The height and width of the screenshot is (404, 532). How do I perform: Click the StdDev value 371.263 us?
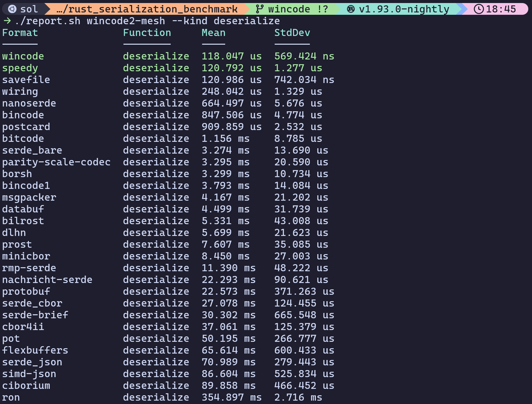click(x=304, y=291)
